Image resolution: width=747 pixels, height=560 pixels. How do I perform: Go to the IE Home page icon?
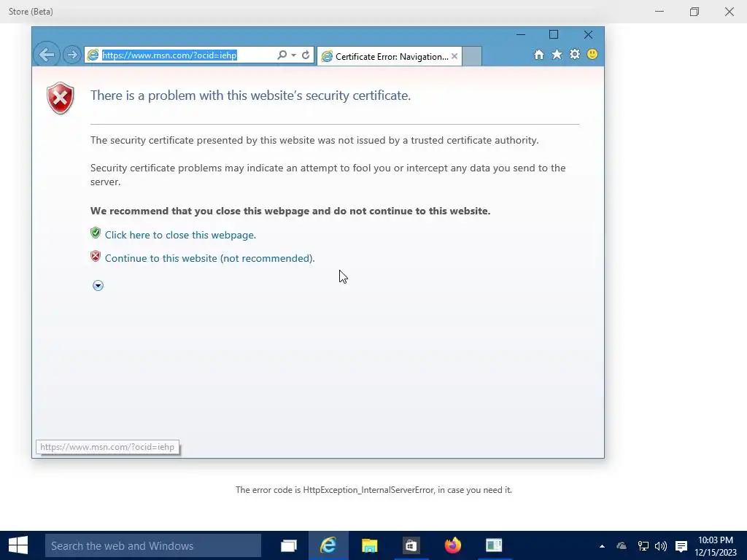[539, 55]
